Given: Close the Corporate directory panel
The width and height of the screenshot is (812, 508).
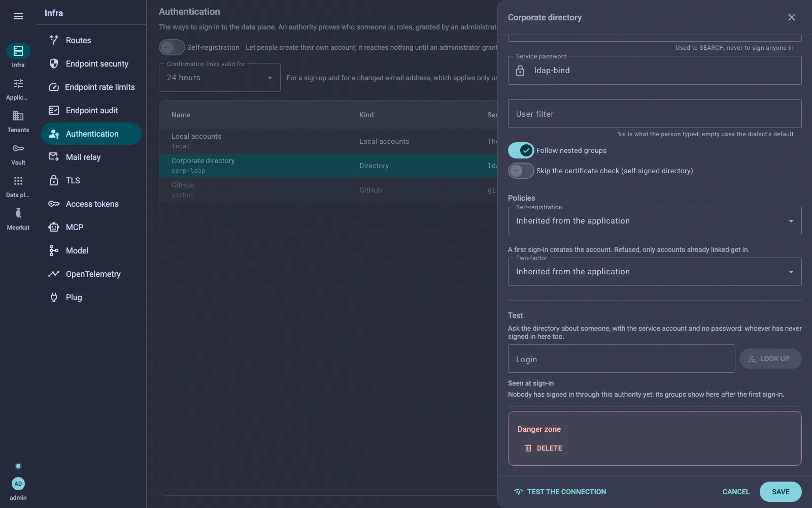Looking at the screenshot, I should pyautogui.click(x=792, y=17).
